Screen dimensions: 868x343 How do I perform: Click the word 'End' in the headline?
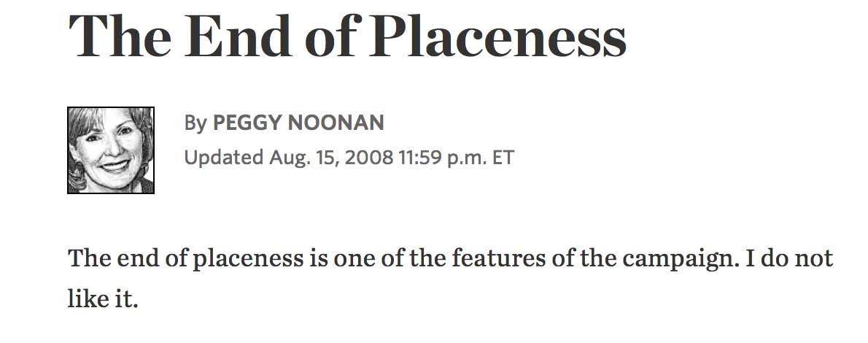coord(239,36)
